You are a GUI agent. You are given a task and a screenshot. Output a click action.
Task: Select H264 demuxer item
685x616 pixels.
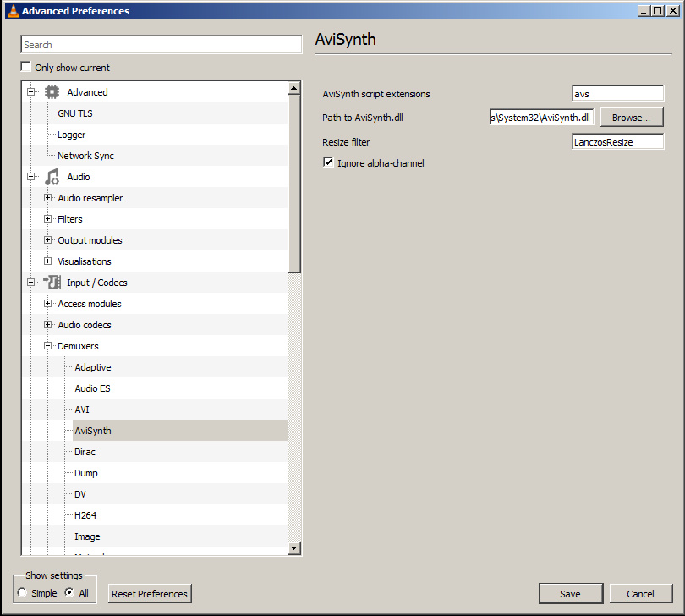pos(85,515)
